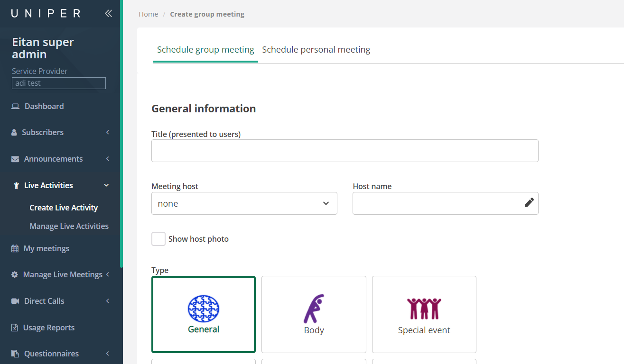Click the My meetings calendar icon
The width and height of the screenshot is (624, 364).
15,248
